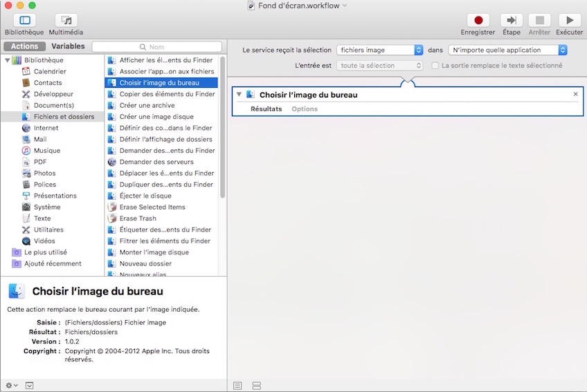This screenshot has height=392, width=587.
Task: Click the actions list scrollbar
Action: [222, 127]
